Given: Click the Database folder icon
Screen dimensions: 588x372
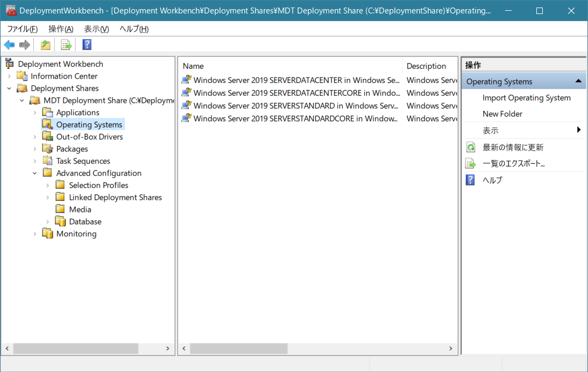Looking at the screenshot, I should click(x=60, y=221).
